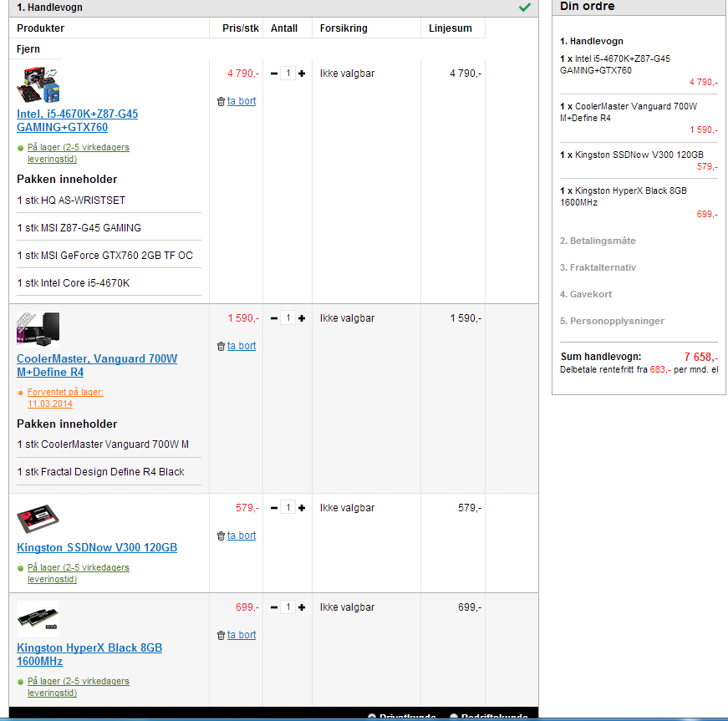Click Kingston SSD product thumbnail
The height and width of the screenshot is (721, 728).
coord(38,519)
